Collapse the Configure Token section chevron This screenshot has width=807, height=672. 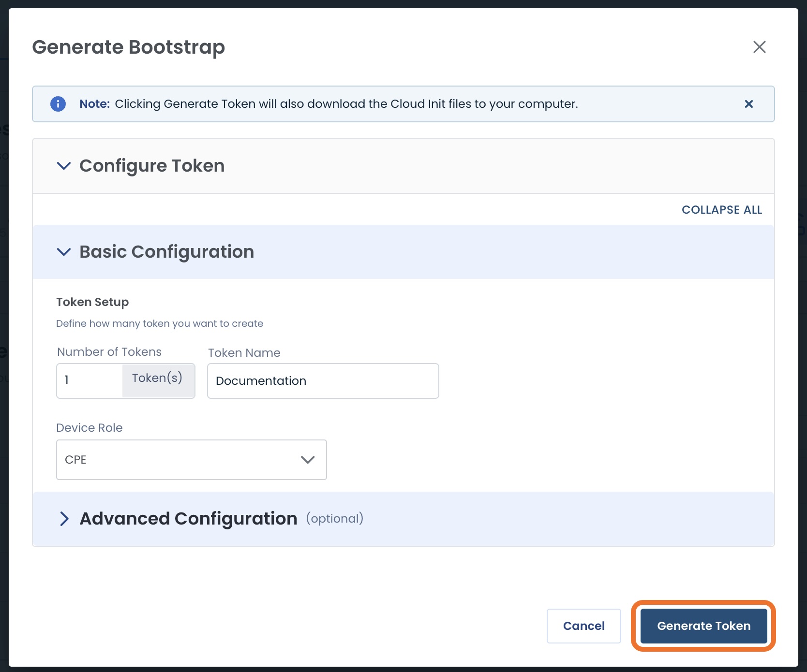[64, 166]
